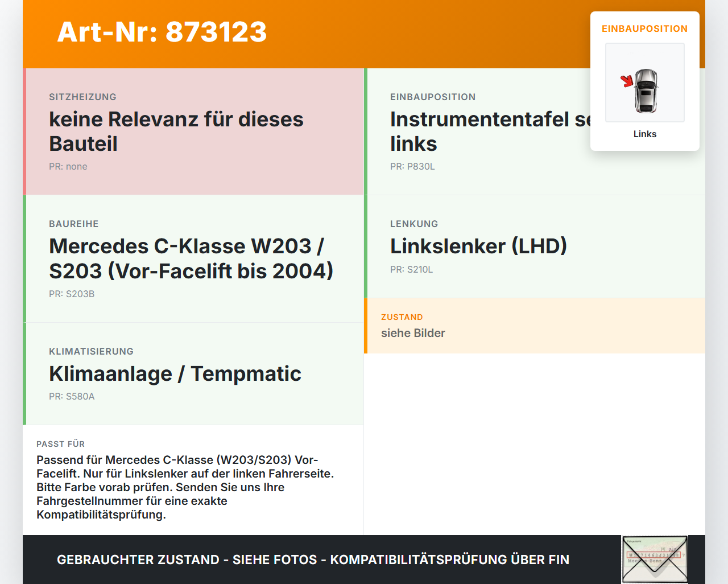Select the "siehe Bilder" text
Viewport: 728px width, 584px height.
(413, 333)
